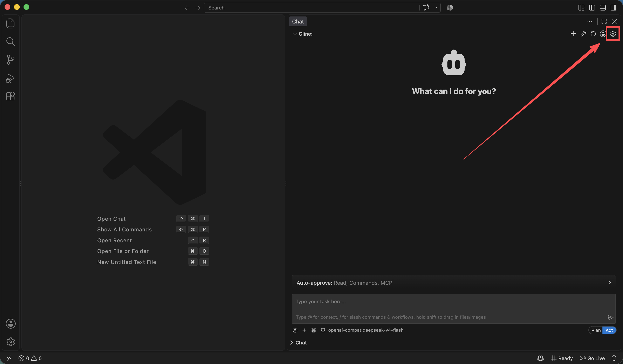Image resolution: width=623 pixels, height=364 pixels.
Task: Open the chat dropdown arrow in title bar
Action: 436,8
